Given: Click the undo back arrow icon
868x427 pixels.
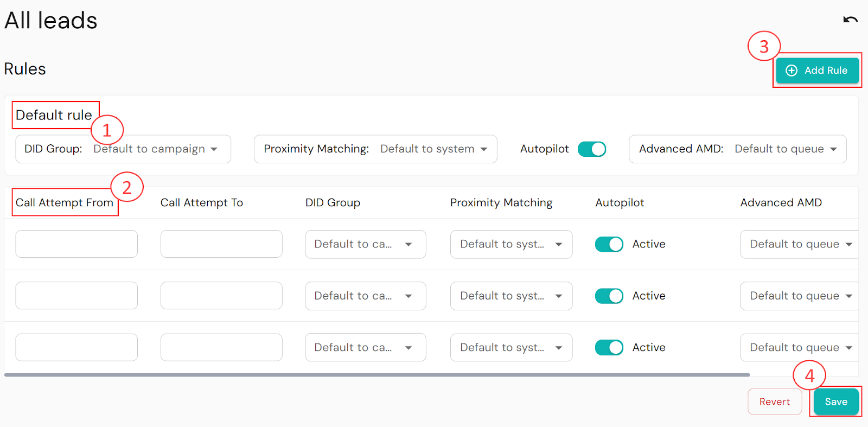Looking at the screenshot, I should pyautogui.click(x=850, y=20).
